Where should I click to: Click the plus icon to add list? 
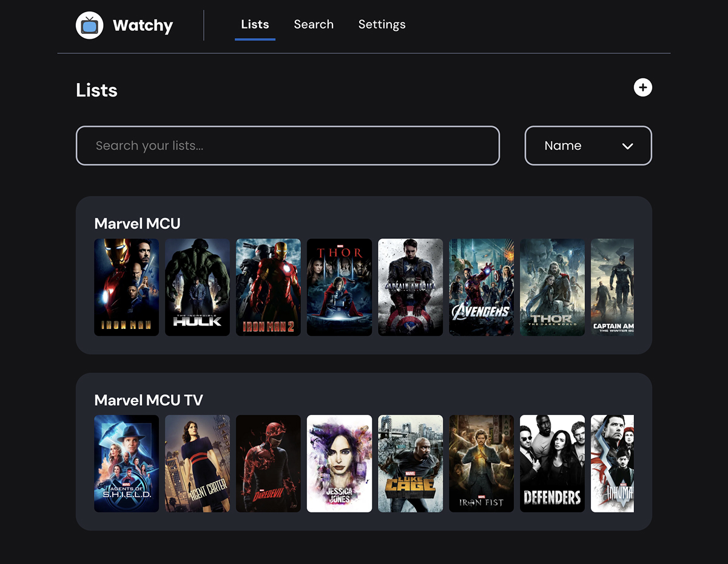click(x=642, y=87)
